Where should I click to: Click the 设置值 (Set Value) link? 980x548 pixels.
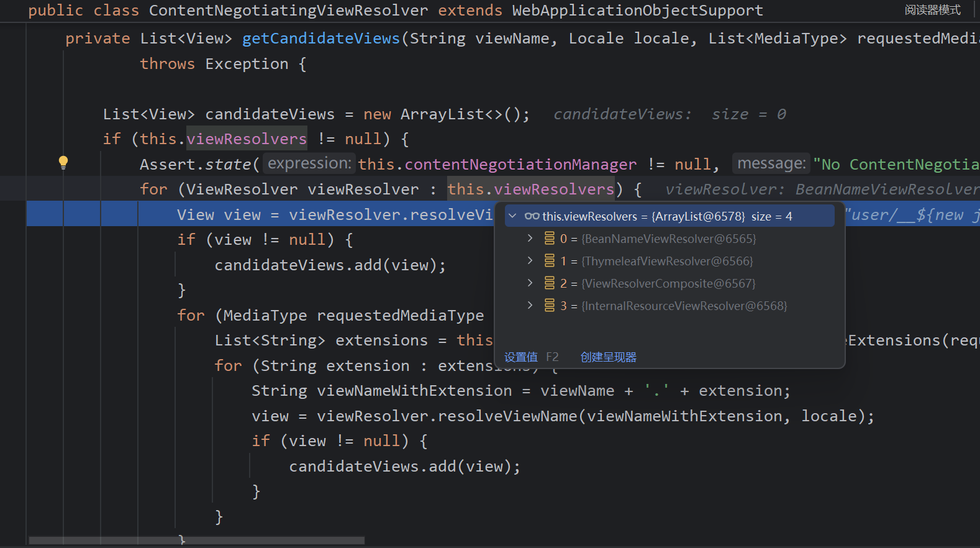coord(521,357)
